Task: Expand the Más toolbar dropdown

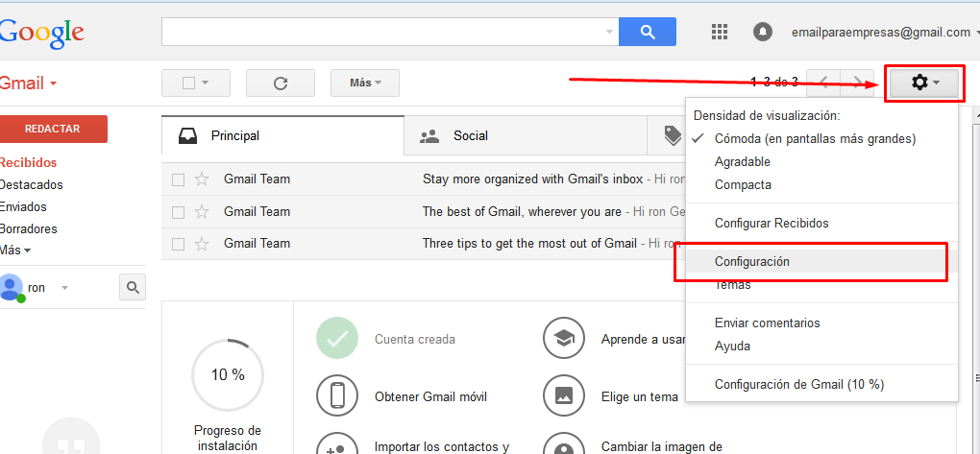Action: coord(365,84)
